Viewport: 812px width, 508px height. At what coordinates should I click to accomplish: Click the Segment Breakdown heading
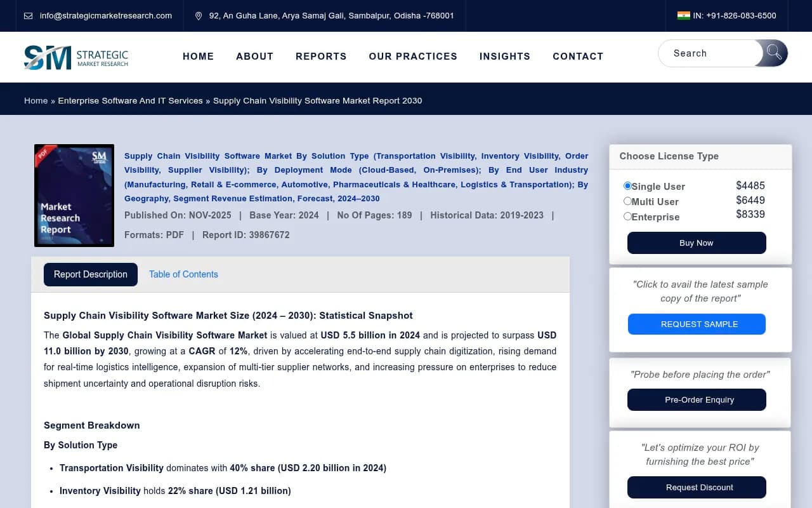[91, 425]
